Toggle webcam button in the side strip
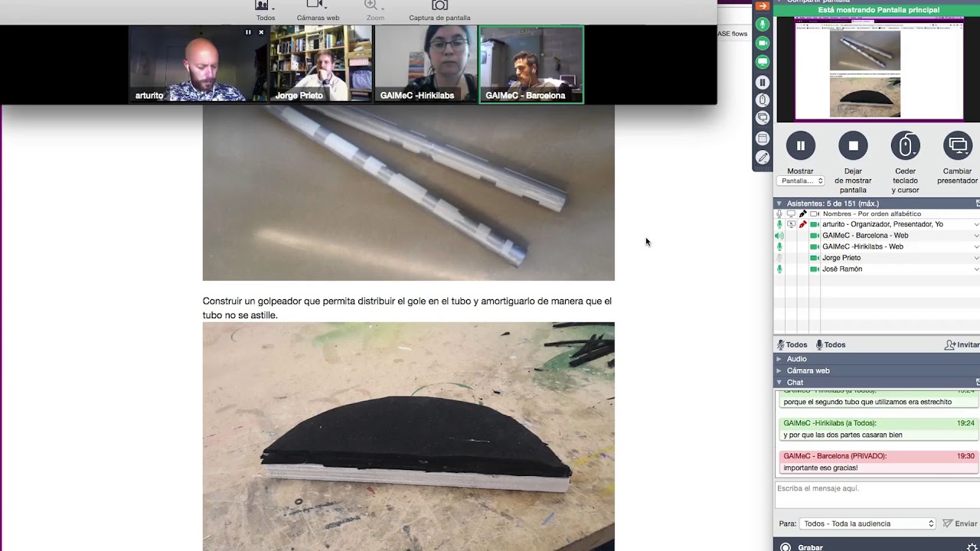 (x=762, y=43)
